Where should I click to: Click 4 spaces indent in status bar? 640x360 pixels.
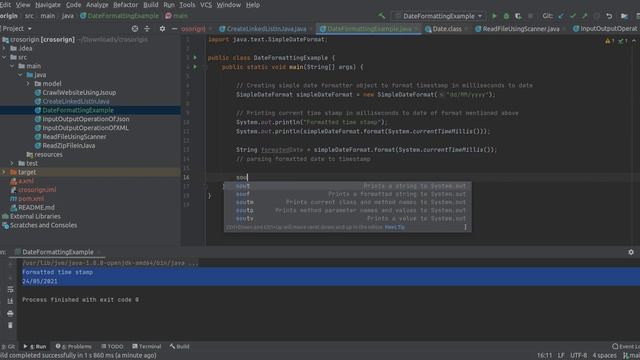(604, 356)
